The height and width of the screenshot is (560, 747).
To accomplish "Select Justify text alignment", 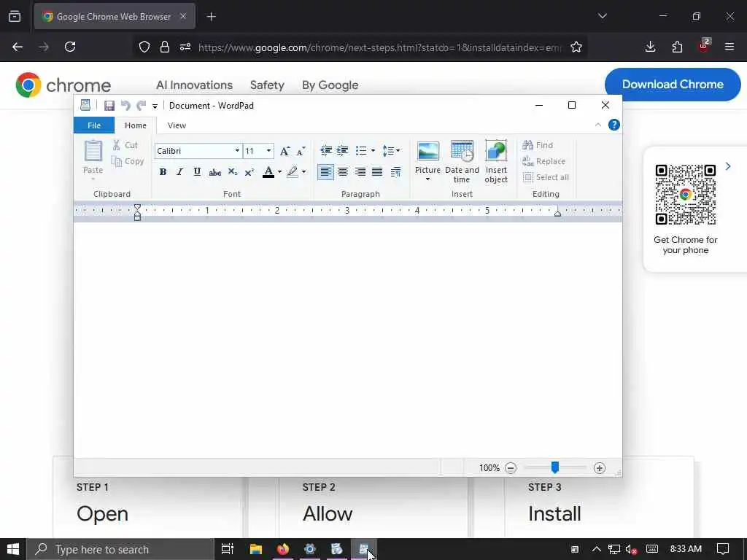I will (377, 172).
